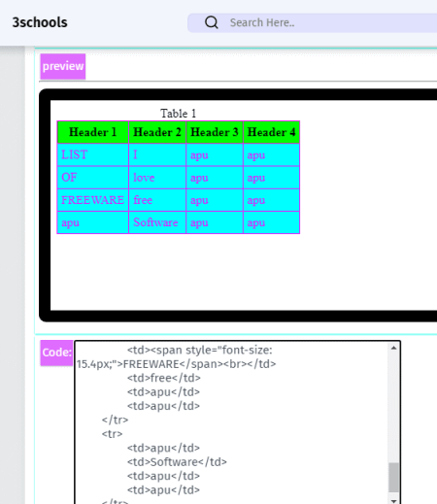
Task: Click the Code label button
Action: 56,353
